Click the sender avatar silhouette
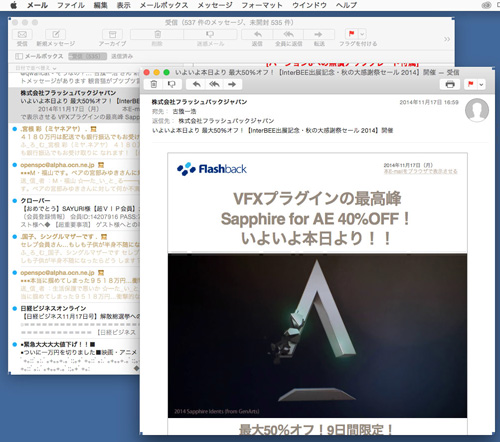The image size is (500, 442). tap(477, 110)
